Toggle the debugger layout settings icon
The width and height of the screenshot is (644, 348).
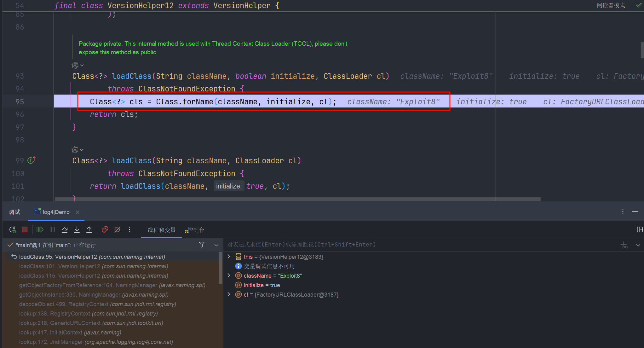point(640,230)
